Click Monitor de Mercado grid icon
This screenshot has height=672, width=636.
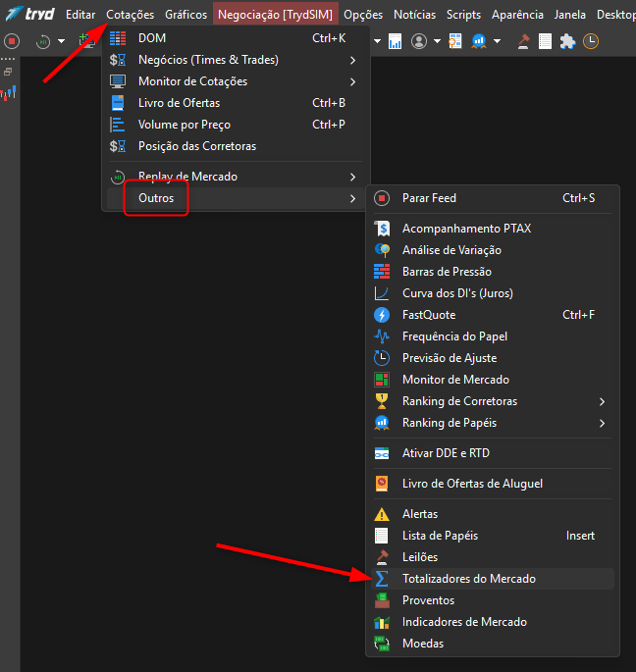click(x=382, y=380)
